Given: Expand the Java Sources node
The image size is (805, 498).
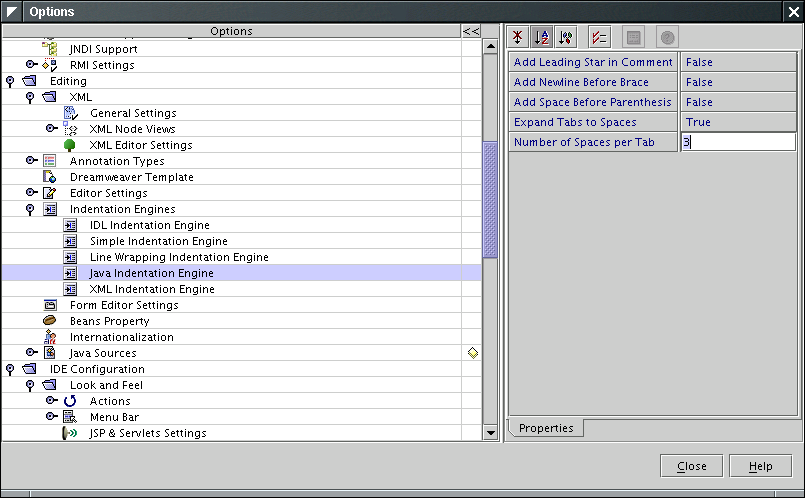Looking at the screenshot, I should pos(31,353).
